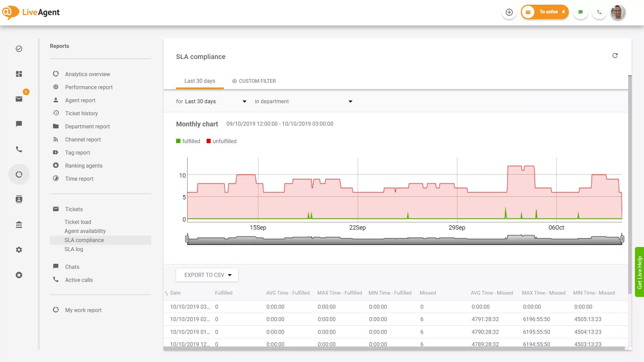This screenshot has width=644, height=362.
Task: Open the configuration gear icon in sidebar
Action: click(19, 250)
